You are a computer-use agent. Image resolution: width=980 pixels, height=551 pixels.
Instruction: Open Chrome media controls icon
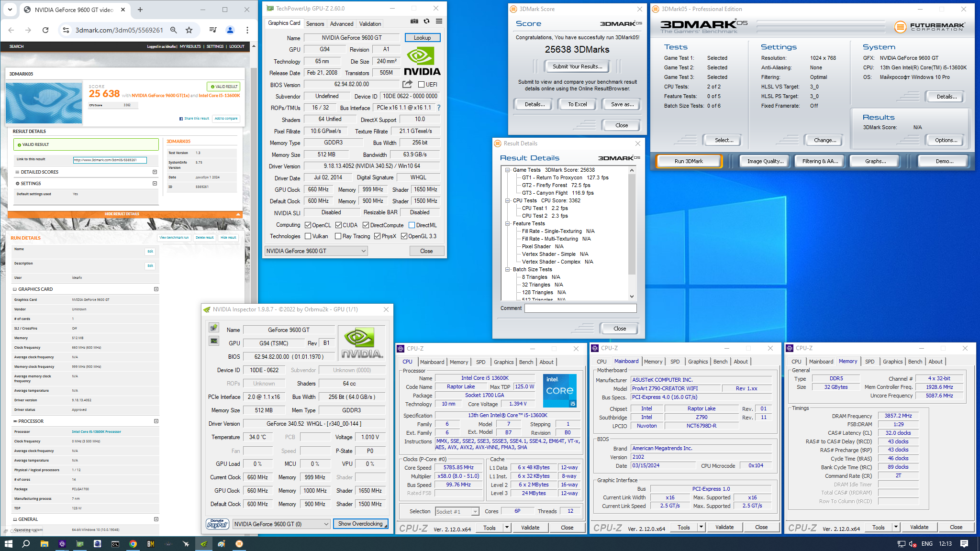(213, 30)
